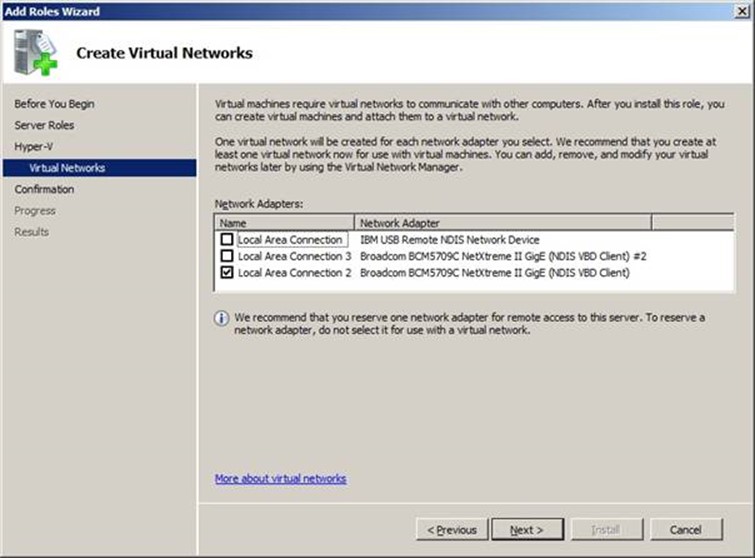The width and height of the screenshot is (755, 558).
Task: Click the Previous button
Action: tap(452, 530)
